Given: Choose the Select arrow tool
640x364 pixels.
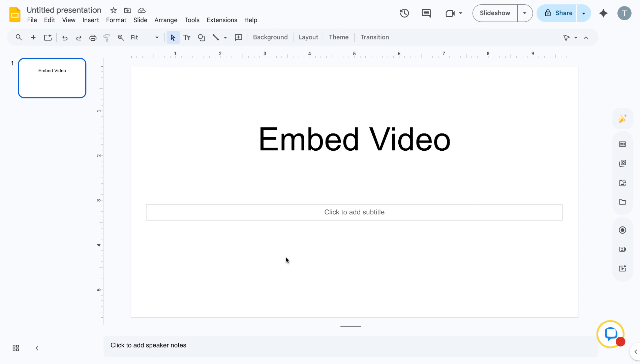Looking at the screenshot, I should point(173,37).
